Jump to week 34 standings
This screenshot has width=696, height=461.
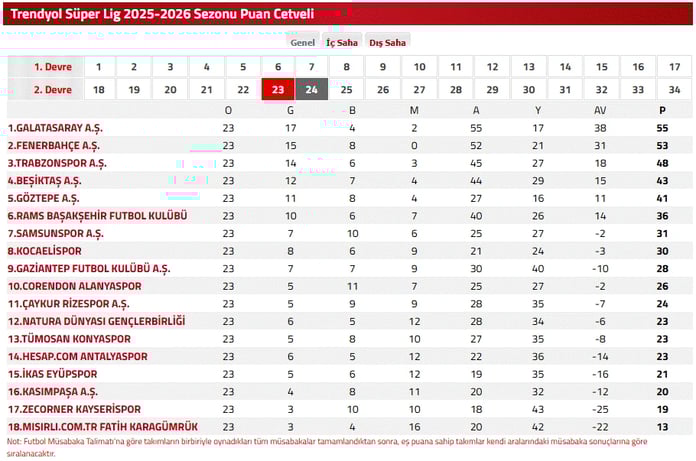(674, 90)
